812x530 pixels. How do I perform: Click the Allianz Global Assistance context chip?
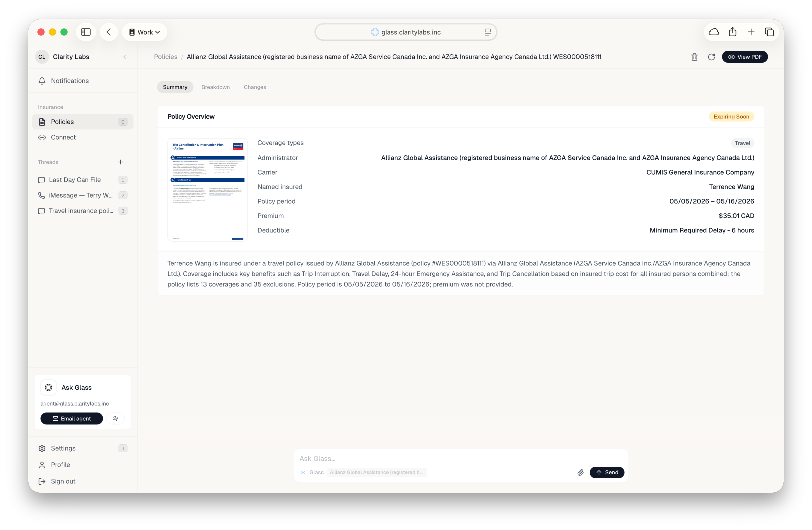376,472
